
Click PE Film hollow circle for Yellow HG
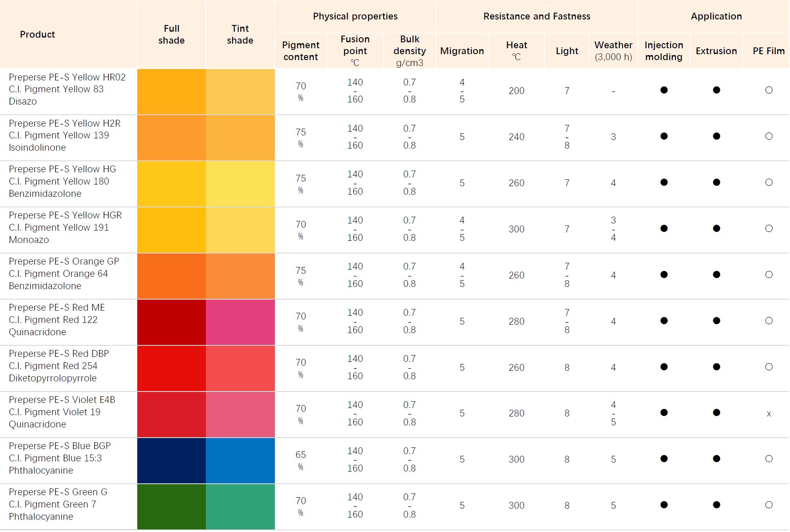769,182
